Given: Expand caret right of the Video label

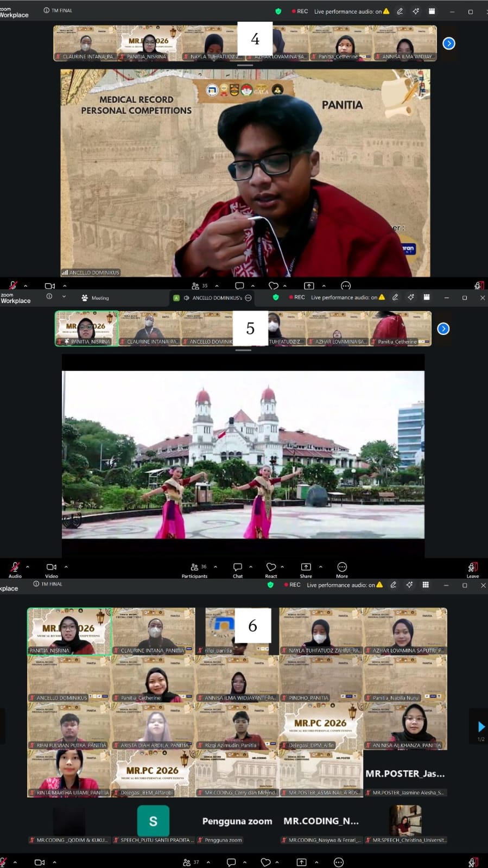Looking at the screenshot, I should 66,567.
